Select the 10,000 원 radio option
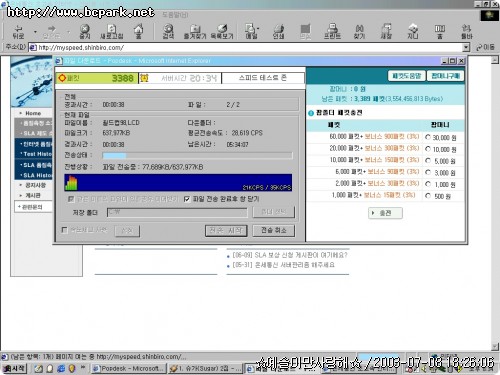Screen dimensions: 500x375 428,149
